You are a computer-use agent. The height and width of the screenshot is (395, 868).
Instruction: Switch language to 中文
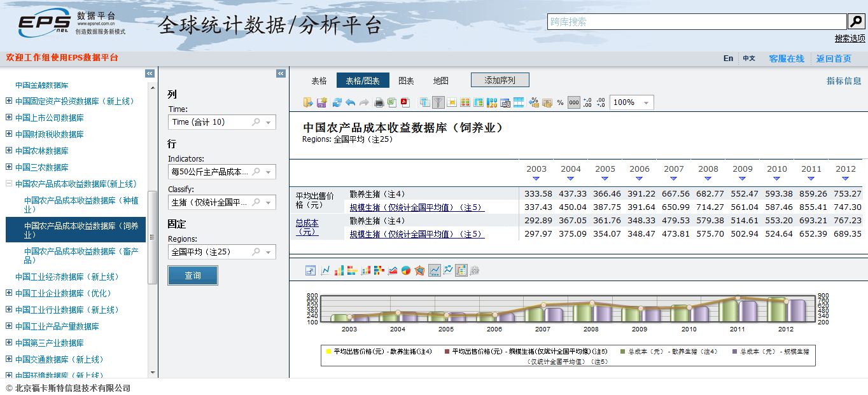[x=749, y=58]
